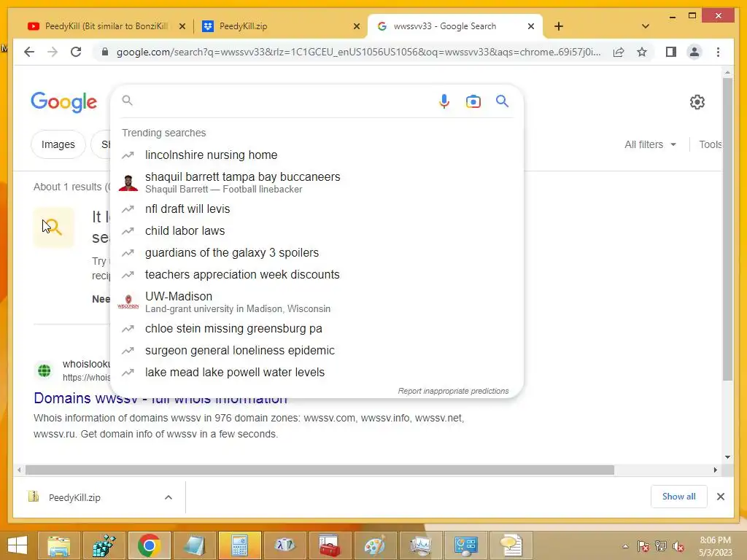Launch Paint from the taskbar palette icon
Screen dimensions: 747x560
click(375, 545)
